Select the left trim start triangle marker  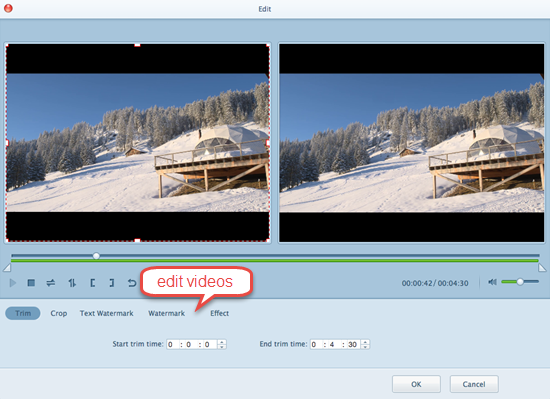7,268
